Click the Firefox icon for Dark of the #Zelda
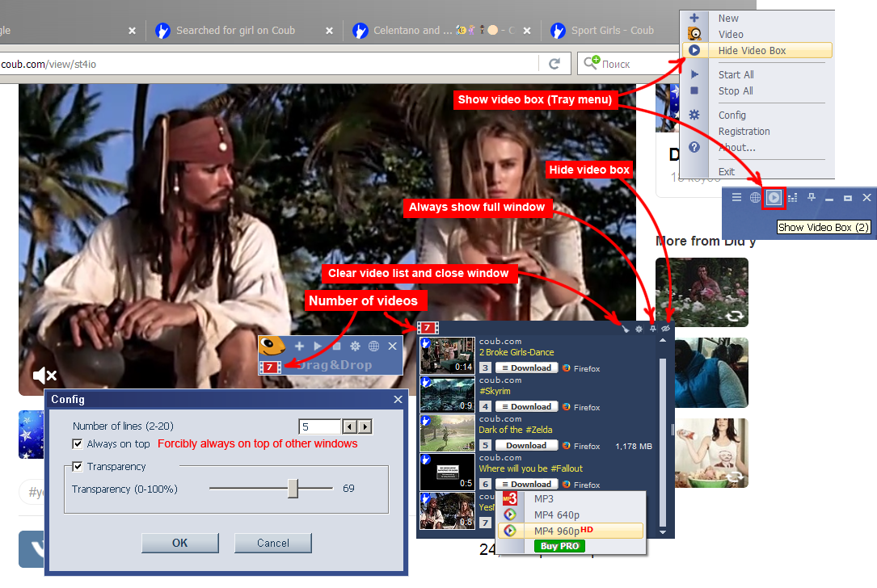The image size is (877, 588). coord(567,446)
